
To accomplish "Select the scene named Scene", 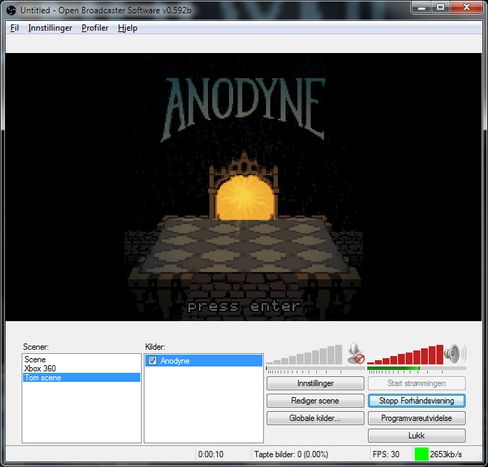I will point(82,359).
